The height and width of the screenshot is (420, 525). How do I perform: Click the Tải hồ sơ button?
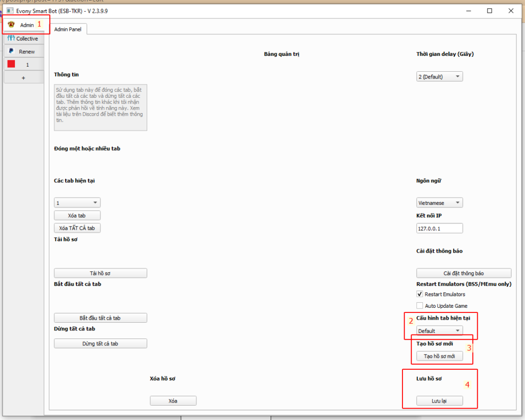(x=100, y=274)
